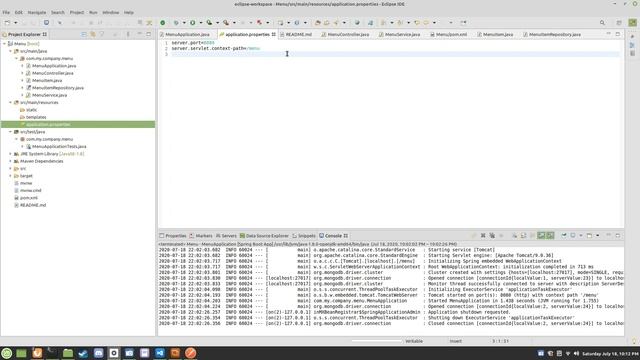Viewport: 640px width, 360px height.
Task: Open Firefox from the taskbar
Action: point(37,353)
